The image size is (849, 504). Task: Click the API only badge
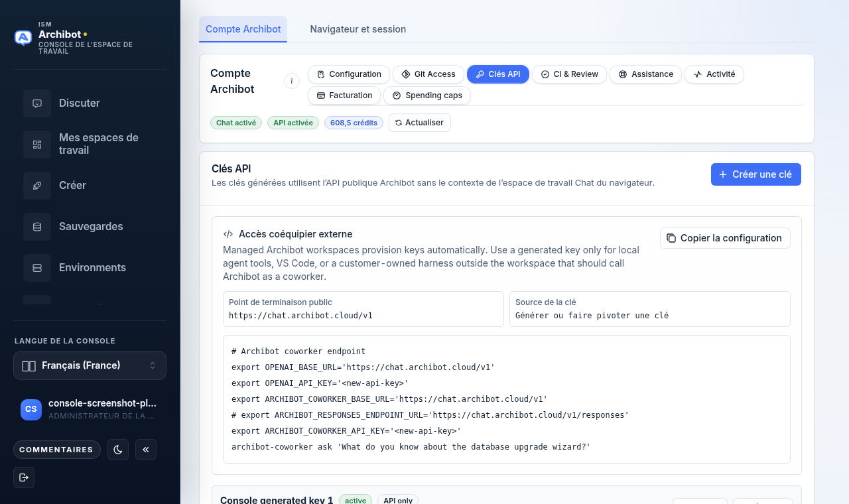pos(398,501)
